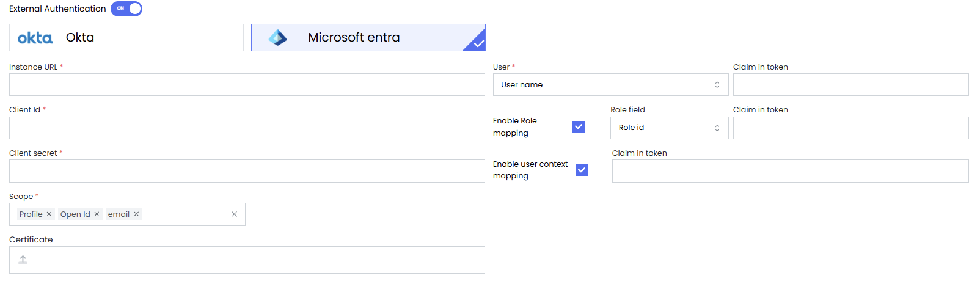Screen dimensions: 980x284
Task: Select the Microsoft entra provider card
Action: click(x=368, y=38)
